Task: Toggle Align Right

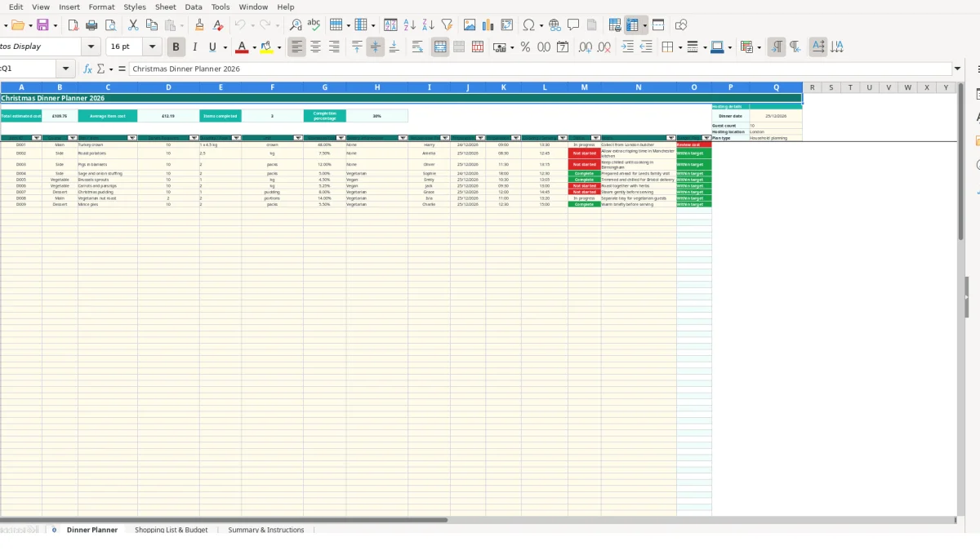Action: point(334,47)
